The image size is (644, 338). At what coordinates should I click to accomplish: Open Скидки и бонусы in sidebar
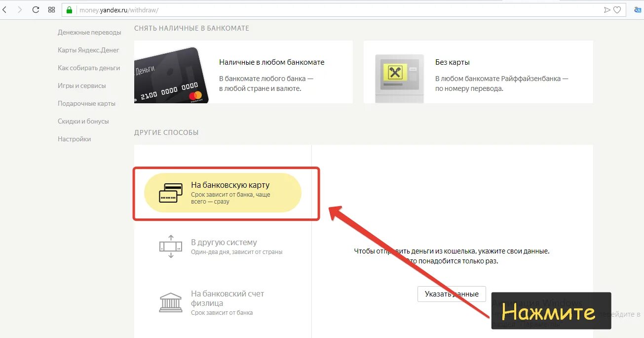(83, 122)
